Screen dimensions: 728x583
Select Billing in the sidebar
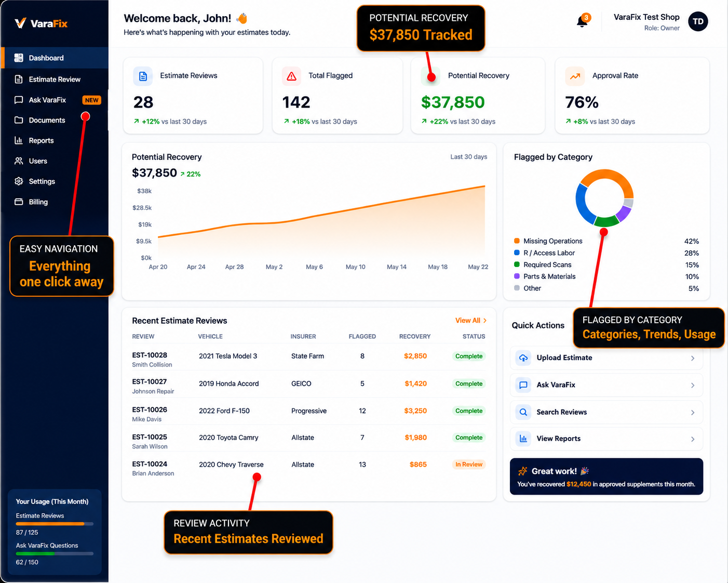[x=55, y=202]
